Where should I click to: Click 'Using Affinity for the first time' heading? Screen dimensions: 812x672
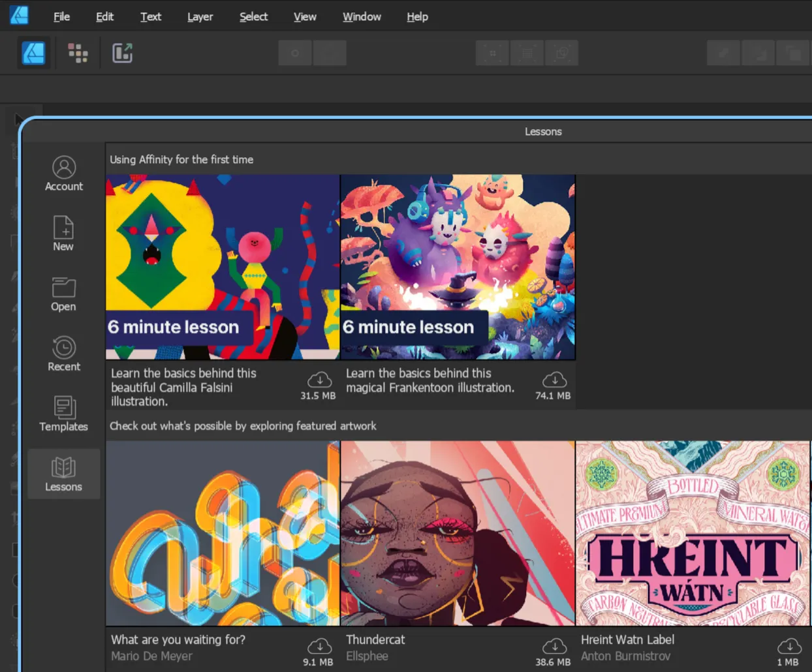coord(181,159)
